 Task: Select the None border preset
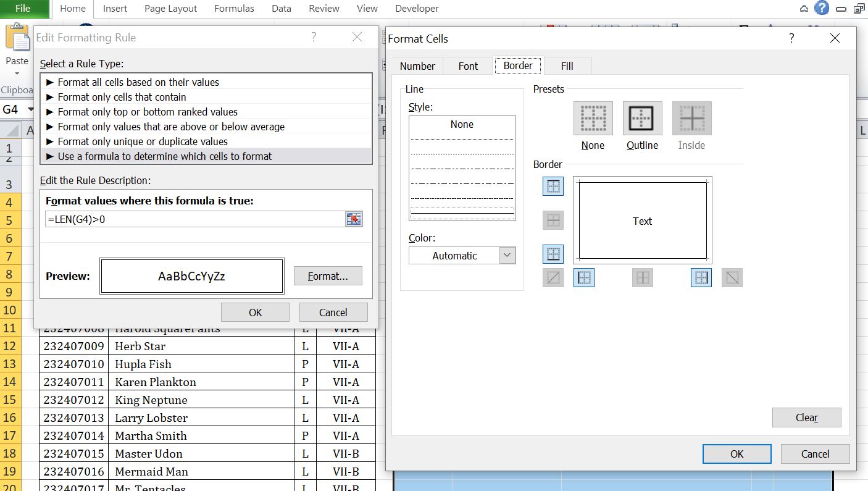click(x=592, y=117)
